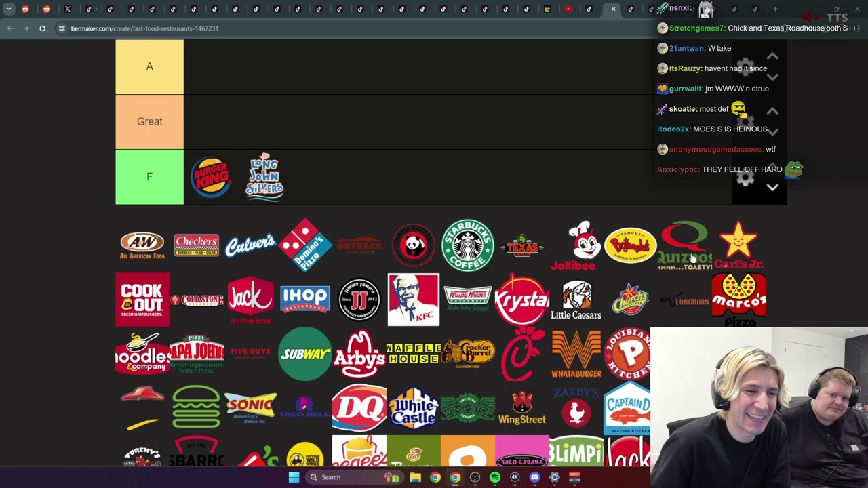Click the Cook Out logo
The width and height of the screenshot is (868, 488).
(x=142, y=300)
